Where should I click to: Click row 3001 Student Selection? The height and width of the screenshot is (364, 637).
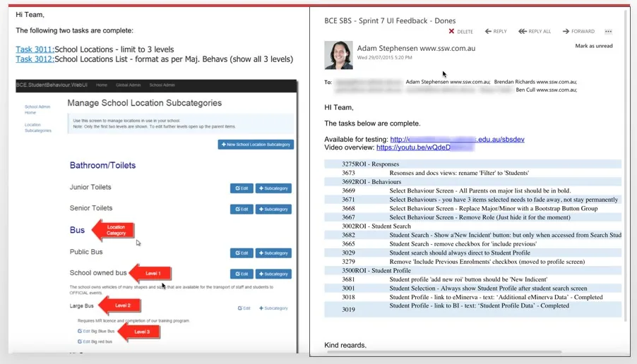tap(472, 289)
